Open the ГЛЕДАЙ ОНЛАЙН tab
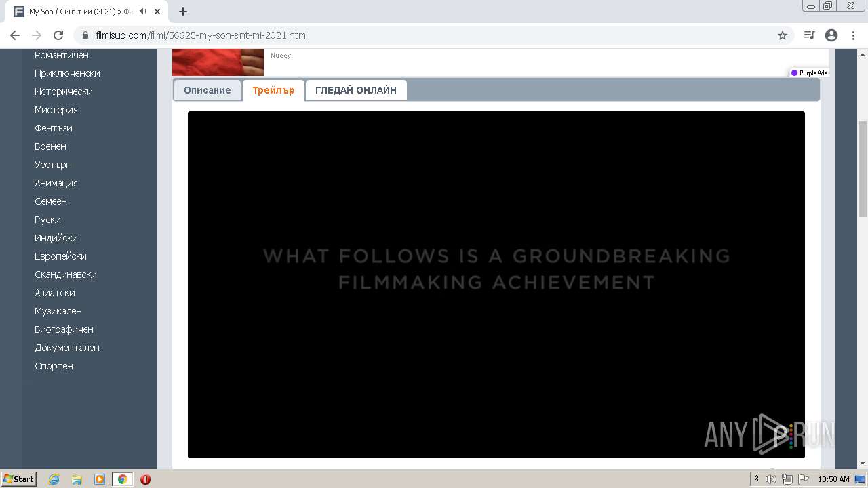The image size is (868, 488). coord(356,90)
